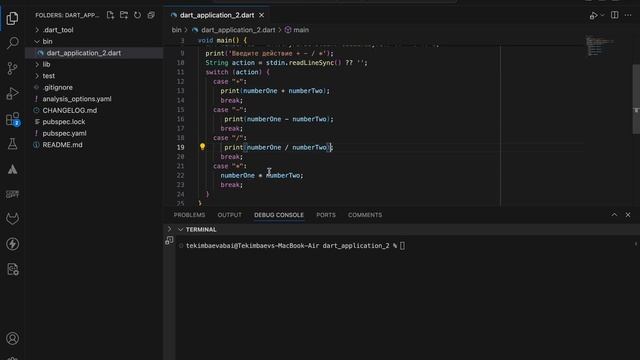
Task: Click the lightbulb quick-fix icon on line 19
Action: [202, 147]
